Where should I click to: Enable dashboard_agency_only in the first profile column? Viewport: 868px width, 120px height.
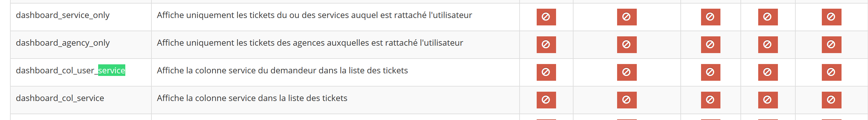[x=546, y=44]
